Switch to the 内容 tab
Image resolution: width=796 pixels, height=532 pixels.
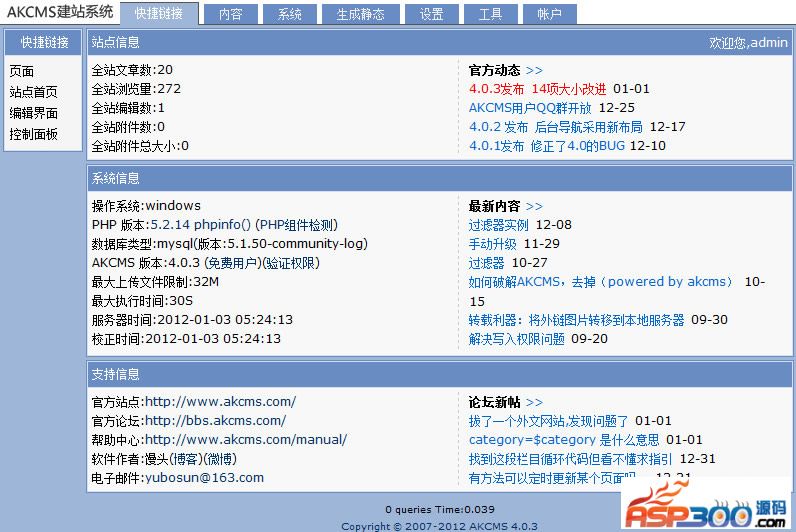click(230, 14)
